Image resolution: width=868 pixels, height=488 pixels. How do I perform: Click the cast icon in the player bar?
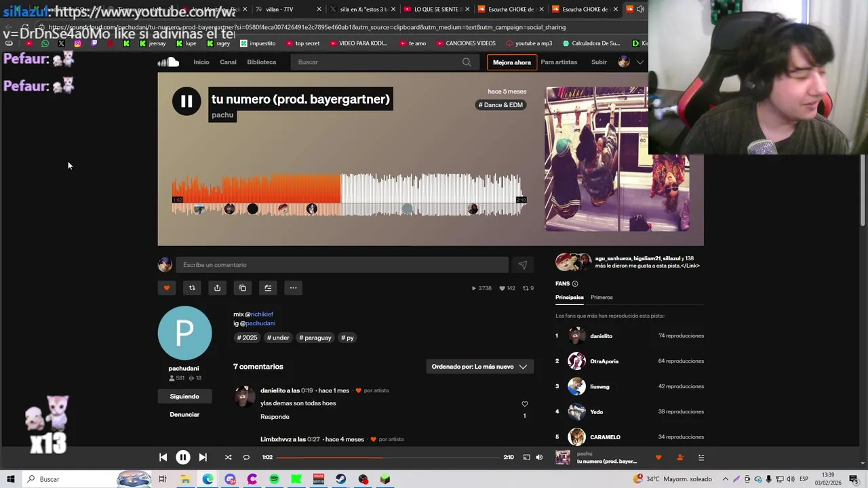point(526,457)
